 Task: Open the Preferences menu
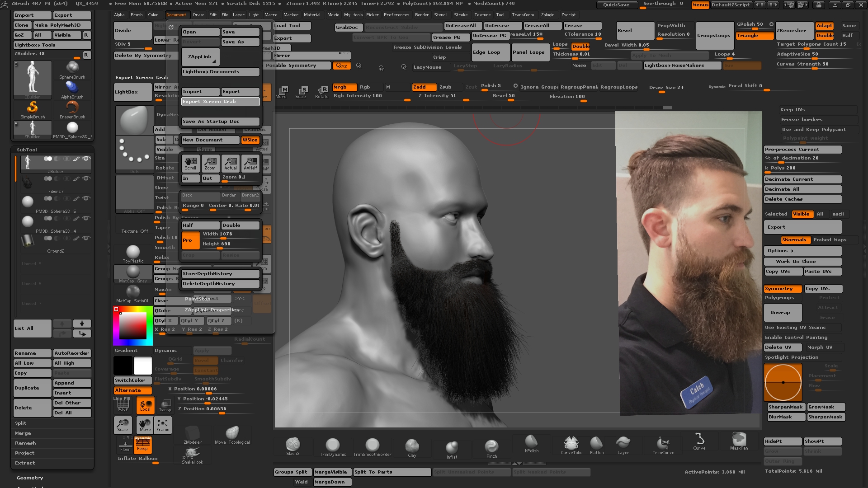coord(396,14)
